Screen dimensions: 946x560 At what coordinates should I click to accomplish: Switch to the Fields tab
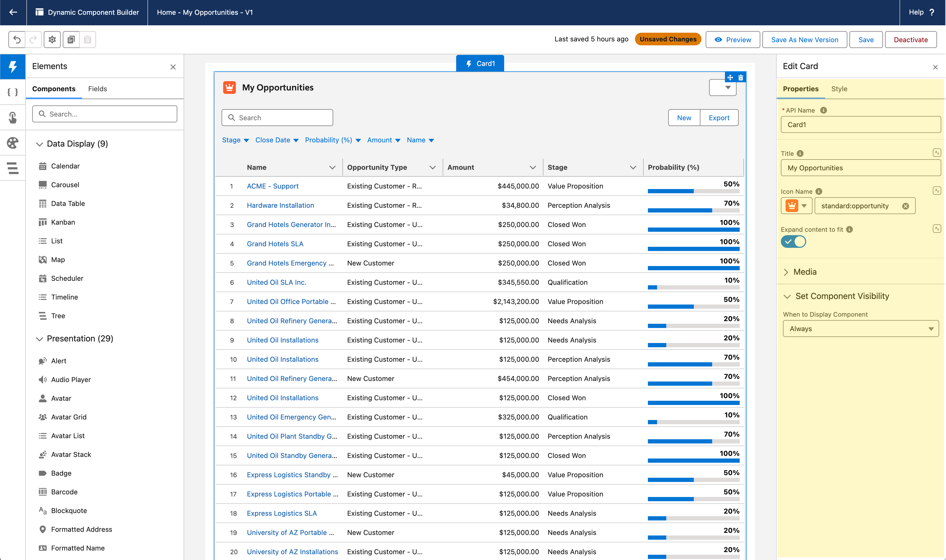tap(97, 89)
